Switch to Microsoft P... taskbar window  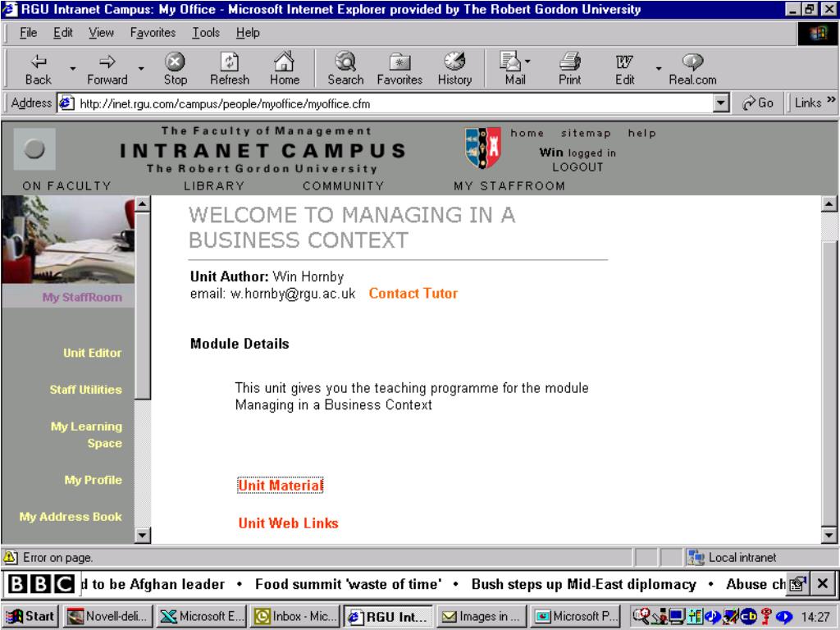pyautogui.click(x=575, y=616)
